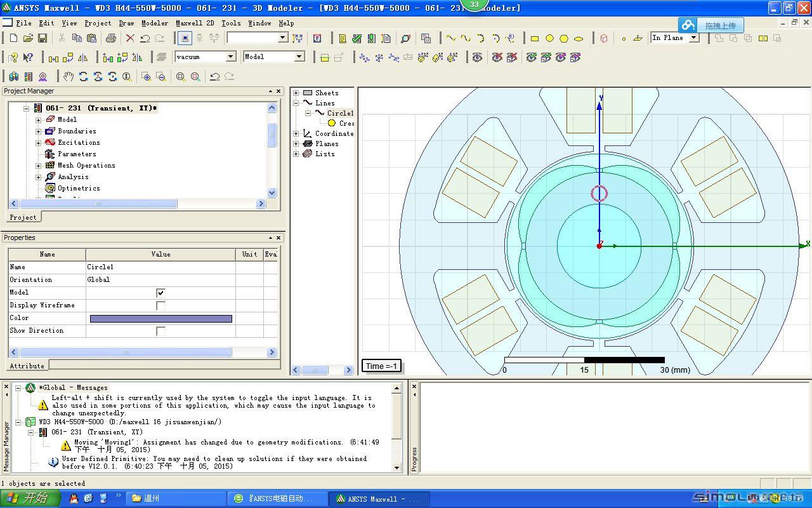This screenshot has width=812, height=508.
Task: Expand the Boundaries tree node
Action: (x=38, y=131)
